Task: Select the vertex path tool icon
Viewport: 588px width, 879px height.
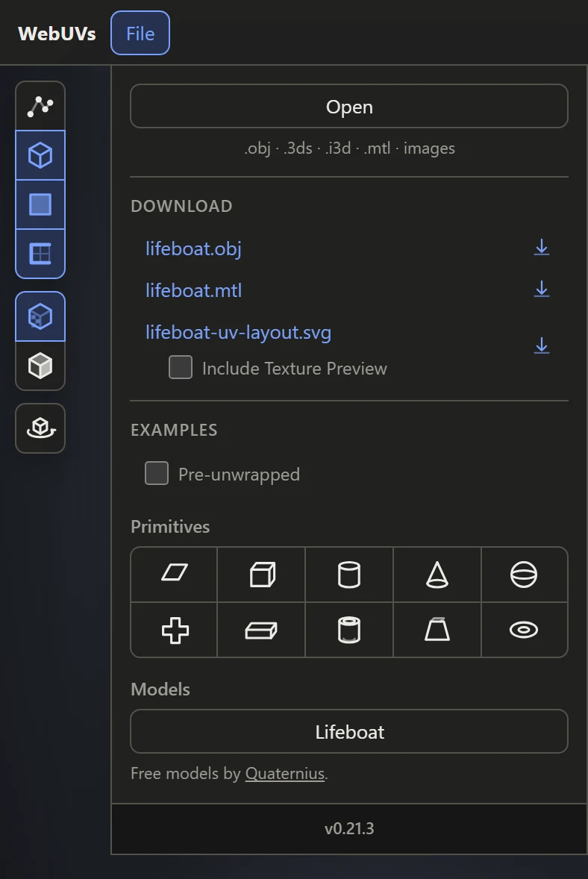Action: (40, 106)
